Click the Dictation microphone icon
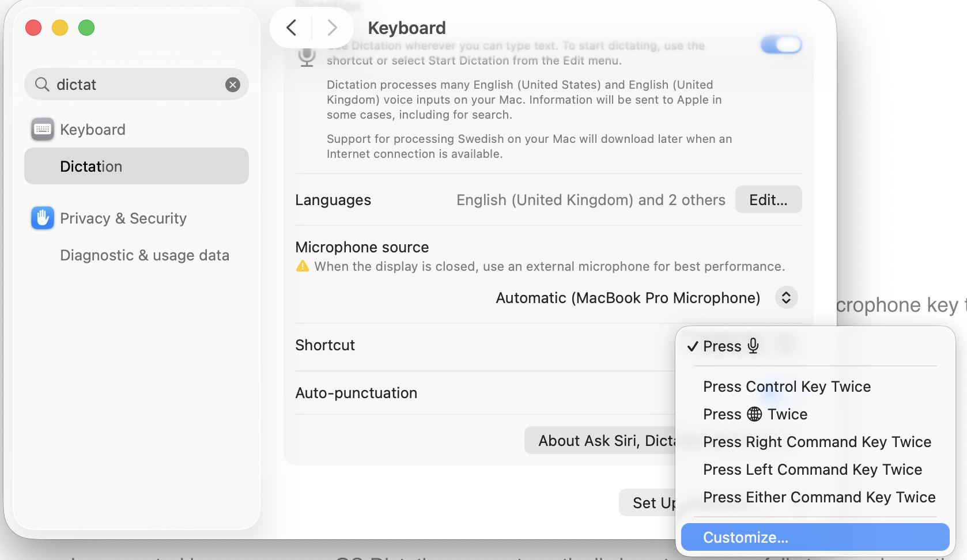Viewport: 967px width, 560px height. coord(307,56)
